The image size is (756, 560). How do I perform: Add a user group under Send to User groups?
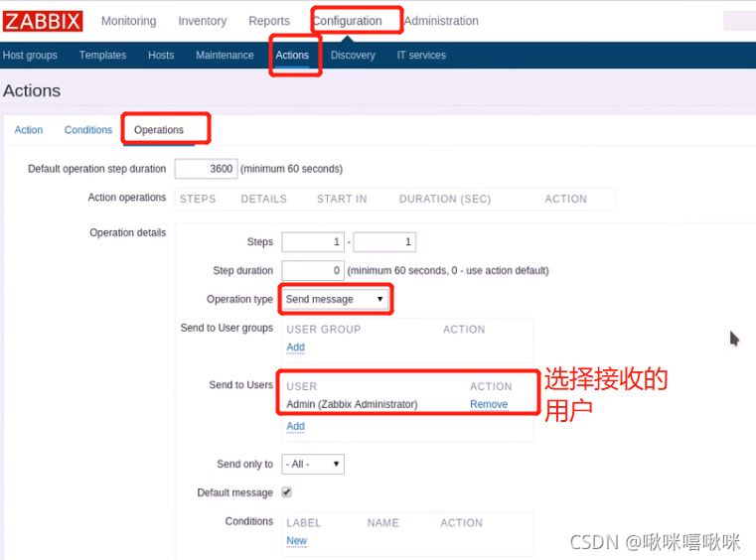(x=296, y=347)
